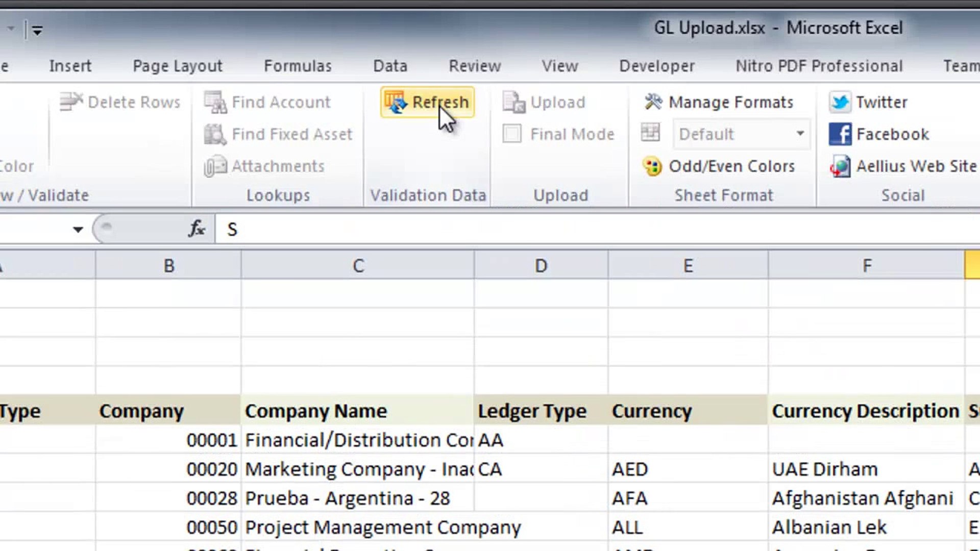Click in the formula bar input
The image size is (980, 551).
[x=597, y=229]
